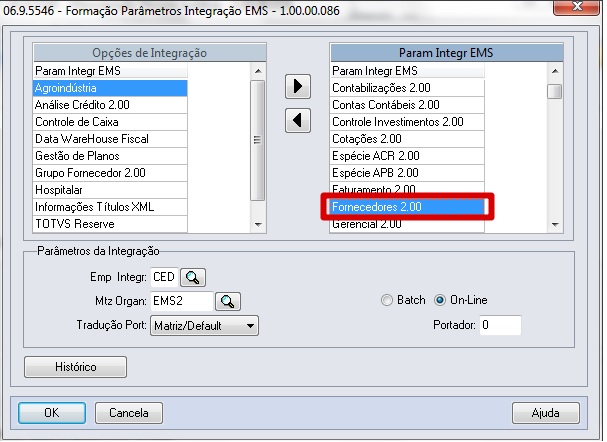The height and width of the screenshot is (442, 607).
Task: Click the left list scrollbar thumb
Action: click(x=258, y=140)
